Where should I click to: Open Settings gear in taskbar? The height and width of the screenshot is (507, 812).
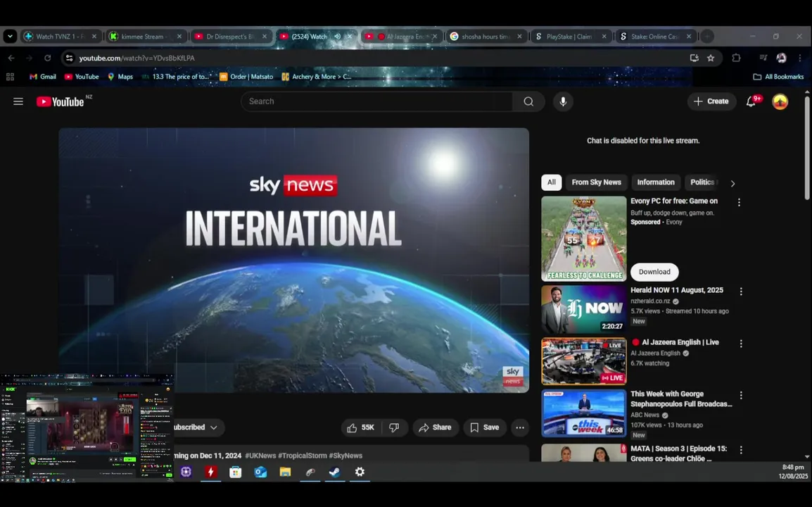(x=360, y=472)
